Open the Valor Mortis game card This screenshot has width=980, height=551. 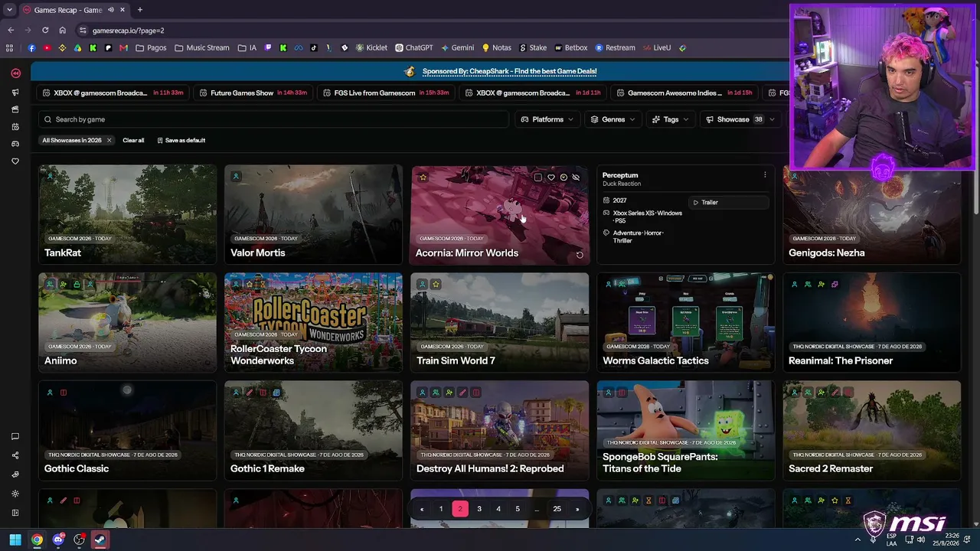point(313,215)
